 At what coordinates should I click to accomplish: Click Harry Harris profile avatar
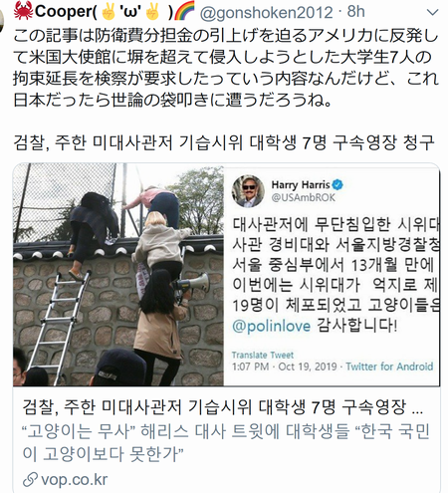point(248,191)
